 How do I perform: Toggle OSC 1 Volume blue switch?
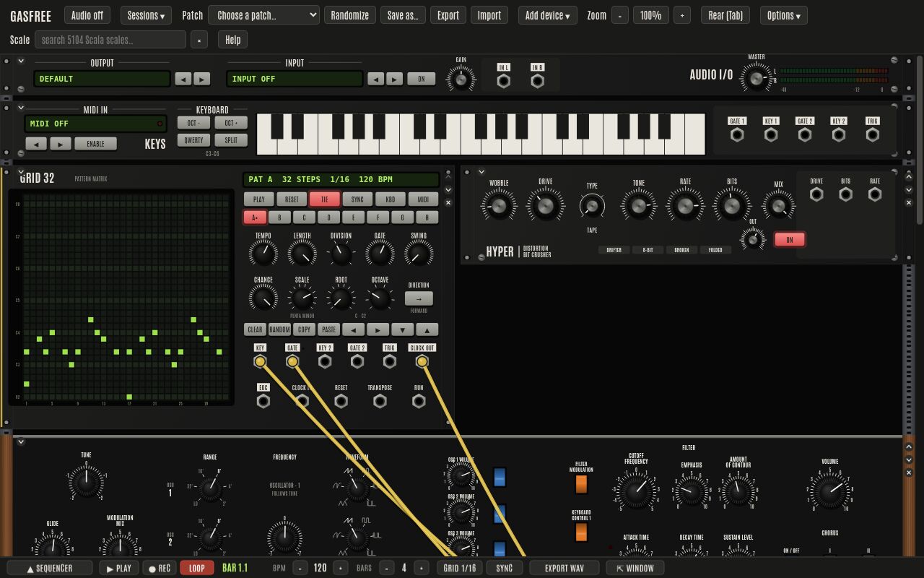500,477
